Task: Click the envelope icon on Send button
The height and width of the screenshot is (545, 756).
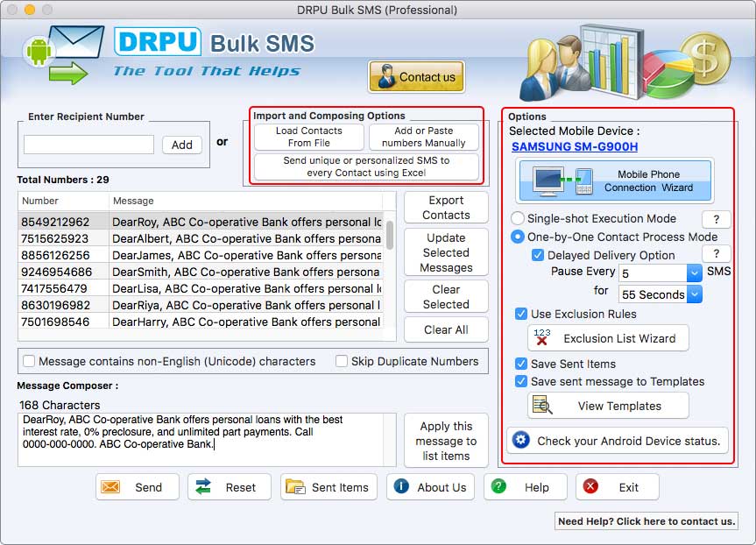Action: point(110,487)
